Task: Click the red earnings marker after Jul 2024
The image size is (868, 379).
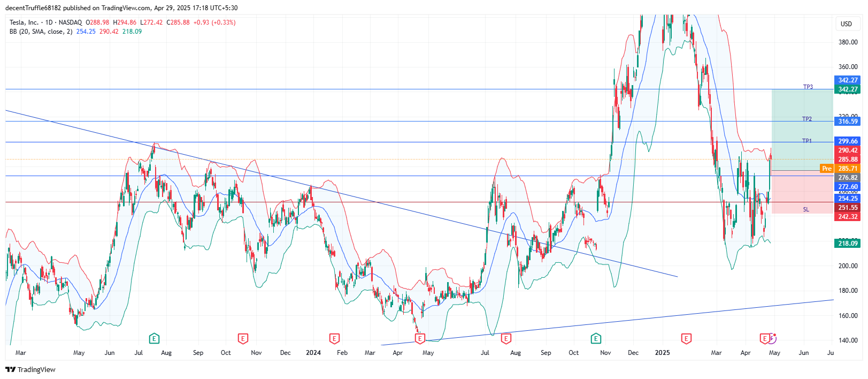Action: click(x=506, y=338)
